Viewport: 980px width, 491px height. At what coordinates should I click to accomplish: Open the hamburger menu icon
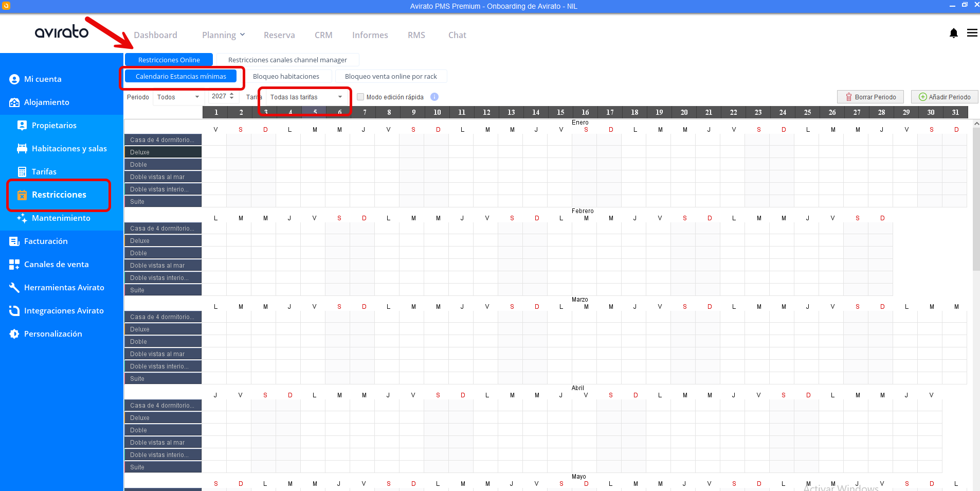pos(972,33)
